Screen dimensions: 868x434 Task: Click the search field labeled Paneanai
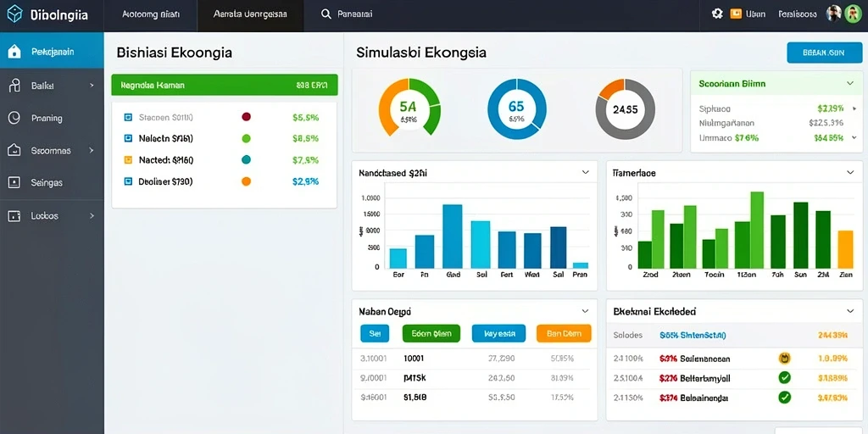point(354,14)
